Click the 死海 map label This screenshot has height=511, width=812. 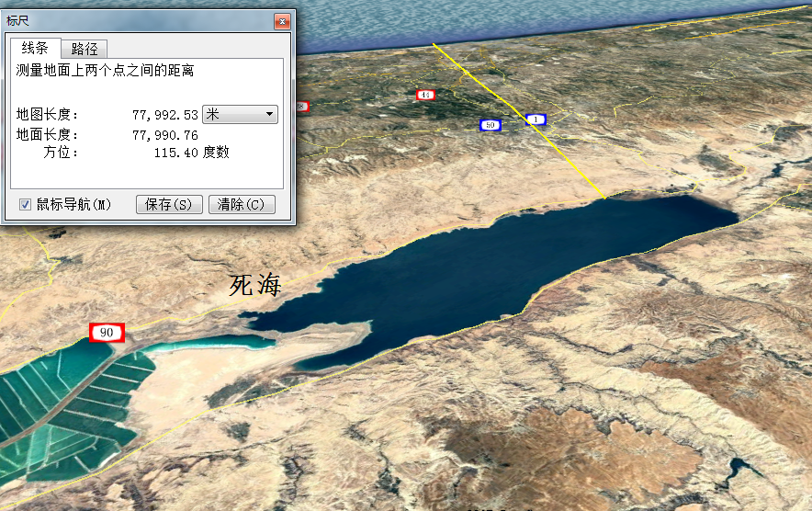click(255, 286)
